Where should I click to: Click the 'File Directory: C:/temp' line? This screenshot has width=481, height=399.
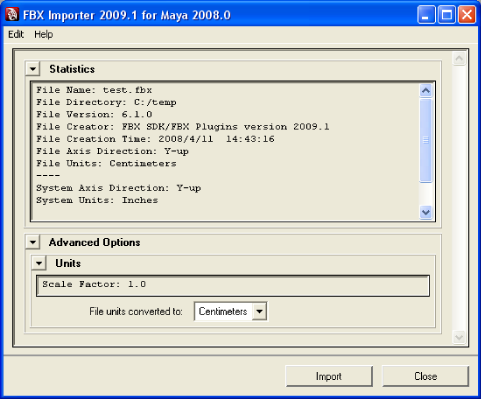106,102
